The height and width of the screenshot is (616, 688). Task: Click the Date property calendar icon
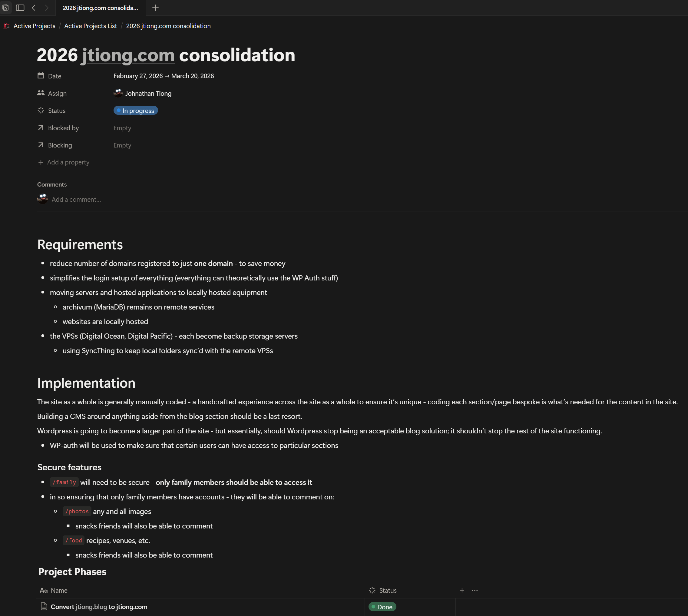[x=41, y=75]
